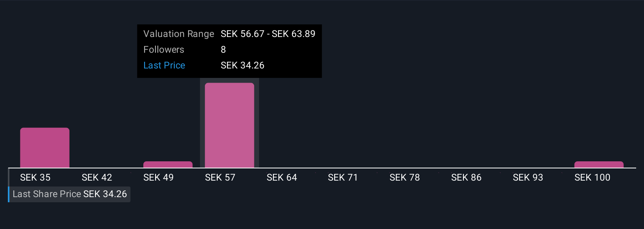Click the small bar above SEK 100
This screenshot has width=644, height=229.
pyautogui.click(x=599, y=164)
